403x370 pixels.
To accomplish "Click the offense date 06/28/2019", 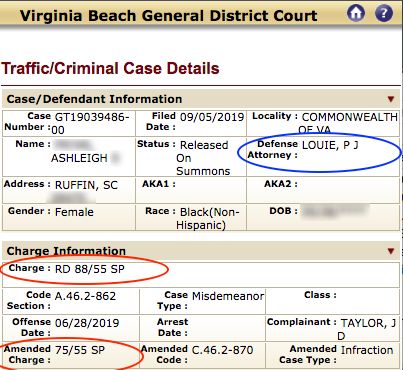I will point(87,323).
